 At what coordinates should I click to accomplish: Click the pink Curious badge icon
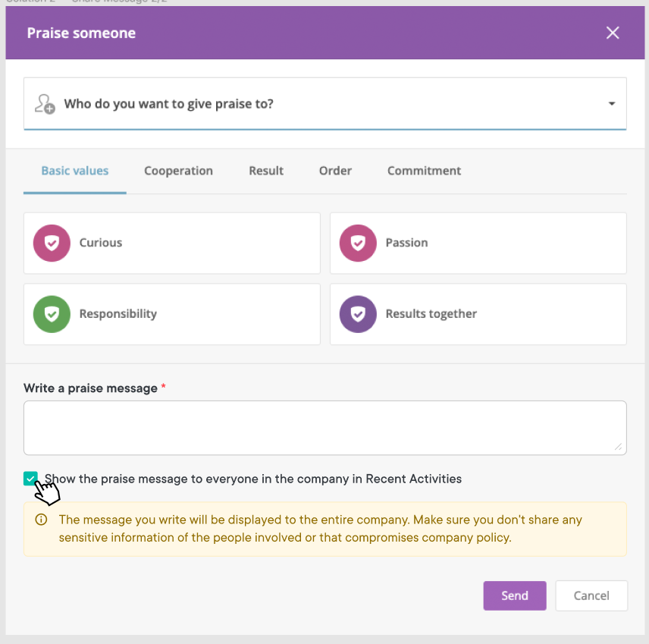(52, 243)
